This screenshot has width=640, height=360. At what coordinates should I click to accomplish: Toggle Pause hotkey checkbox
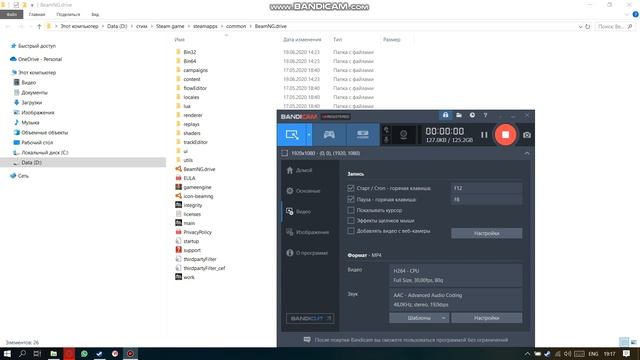pos(351,200)
